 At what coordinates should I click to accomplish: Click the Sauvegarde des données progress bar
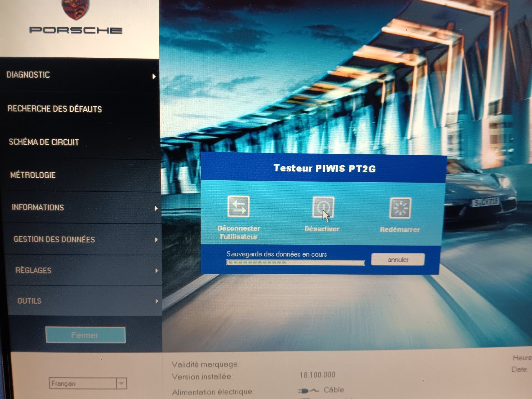pyautogui.click(x=295, y=262)
